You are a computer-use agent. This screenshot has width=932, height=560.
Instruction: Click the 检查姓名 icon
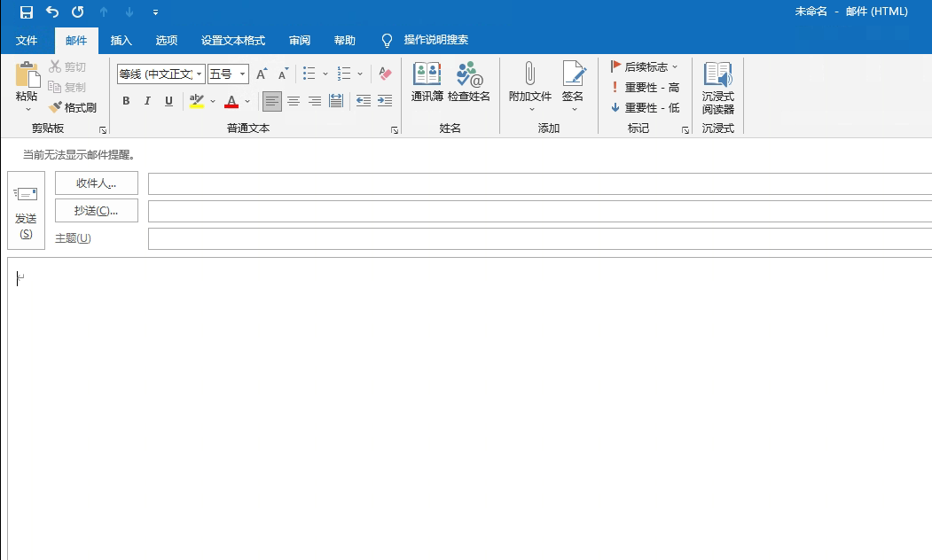click(x=468, y=84)
